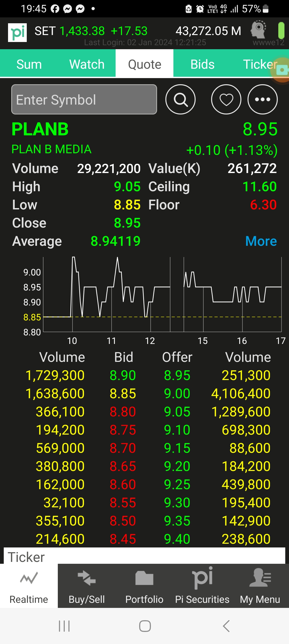
Task: Select the bid price 8.45
Action: (x=123, y=539)
